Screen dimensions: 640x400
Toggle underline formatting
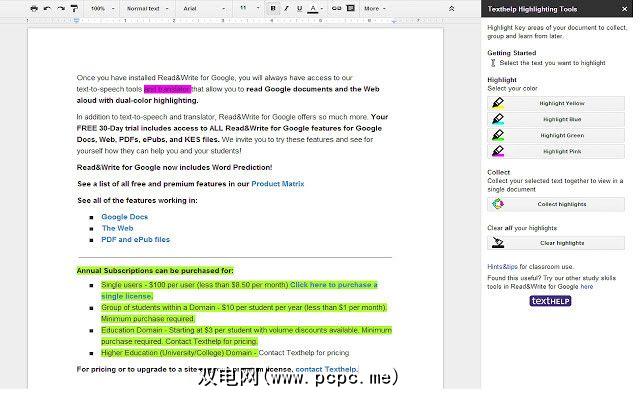[x=298, y=8]
